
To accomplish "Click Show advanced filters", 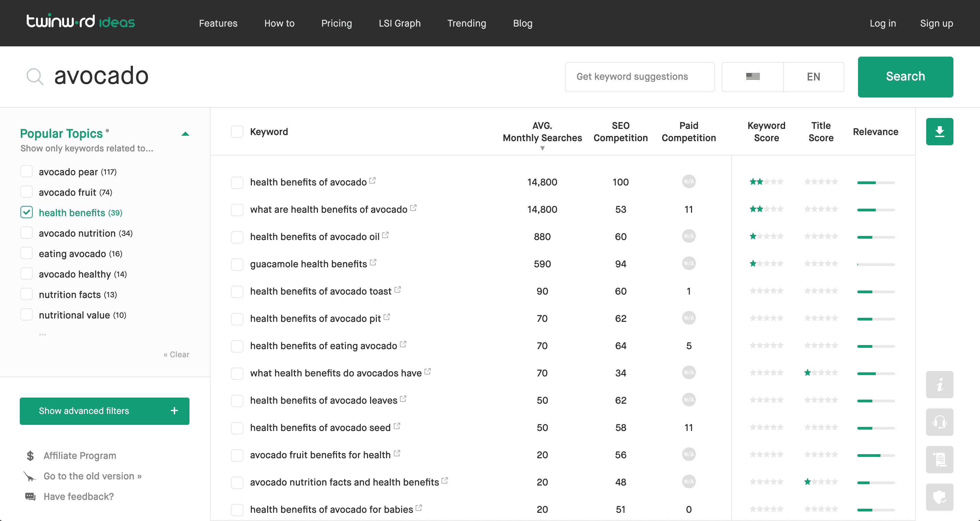I will click(104, 411).
